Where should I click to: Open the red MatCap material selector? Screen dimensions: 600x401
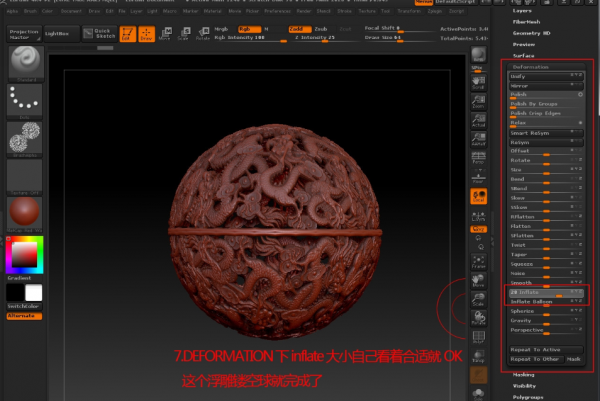point(24,214)
